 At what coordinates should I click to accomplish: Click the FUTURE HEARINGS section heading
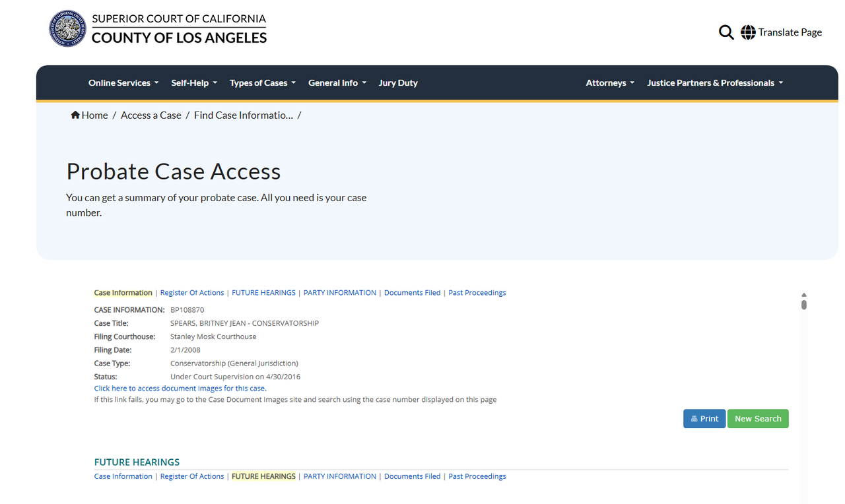click(137, 462)
